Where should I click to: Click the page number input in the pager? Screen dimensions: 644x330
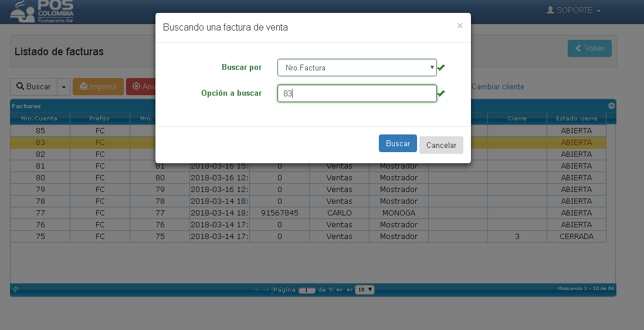click(307, 290)
